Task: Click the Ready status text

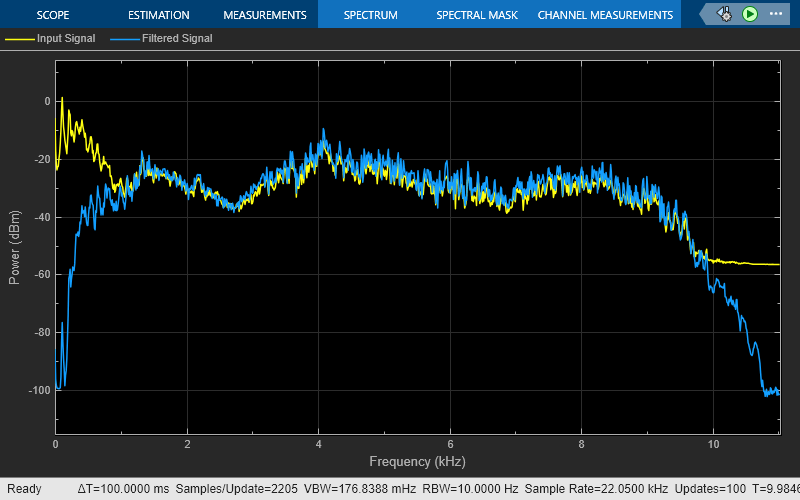Action: click(x=24, y=489)
